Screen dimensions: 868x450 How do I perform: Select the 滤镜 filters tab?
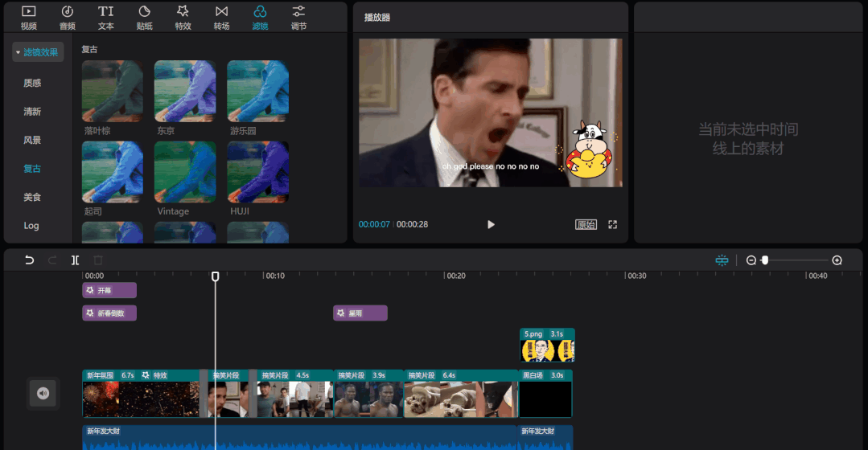(260, 17)
